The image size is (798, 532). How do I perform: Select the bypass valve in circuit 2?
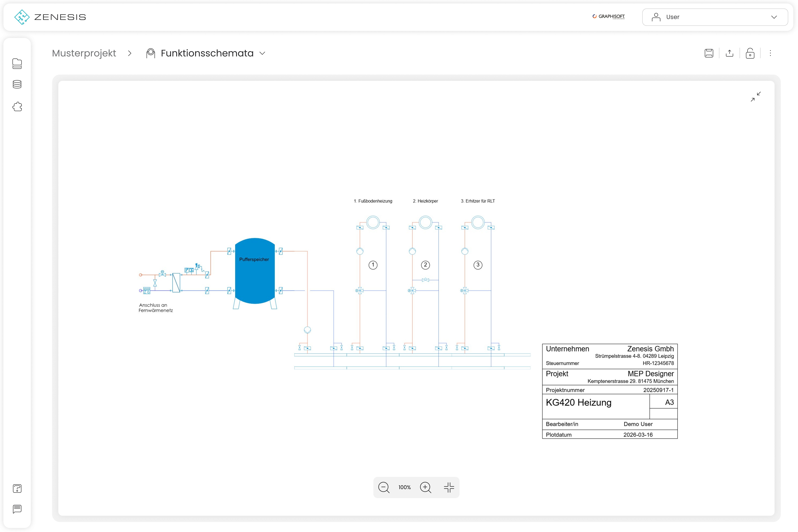coord(425,280)
